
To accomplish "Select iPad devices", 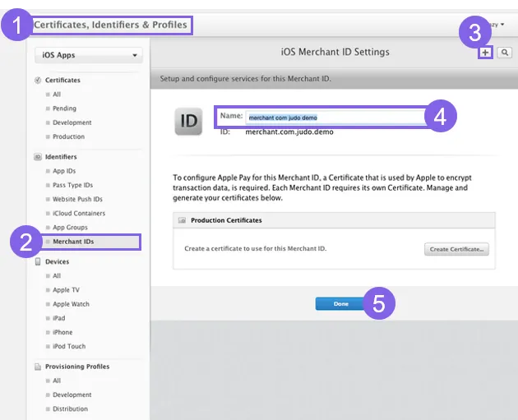I will 59,318.
